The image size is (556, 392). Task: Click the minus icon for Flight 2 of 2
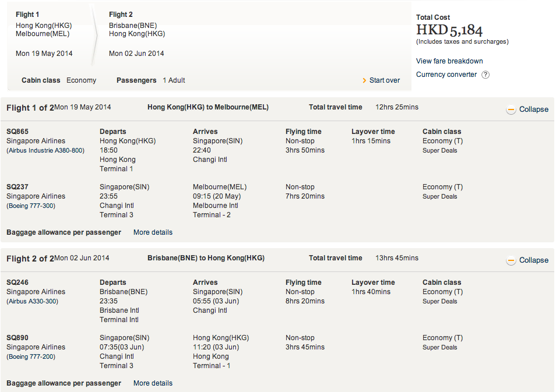click(x=511, y=260)
